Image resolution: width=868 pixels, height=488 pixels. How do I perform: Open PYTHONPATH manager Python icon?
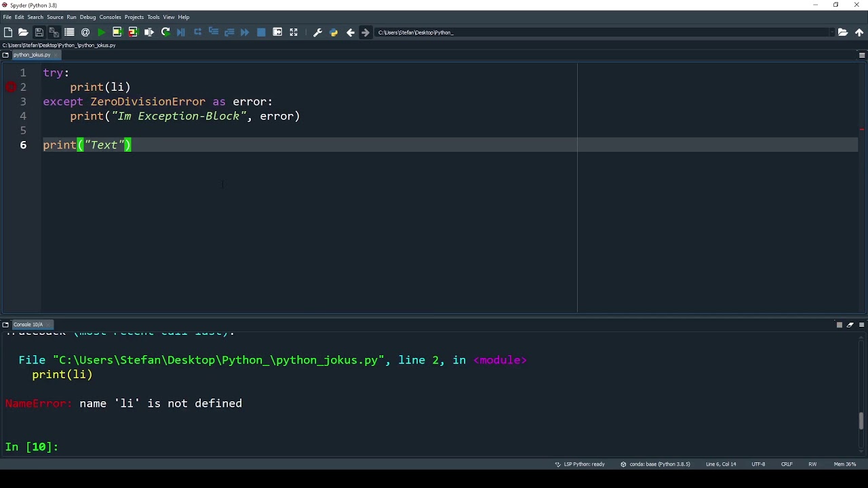click(334, 32)
